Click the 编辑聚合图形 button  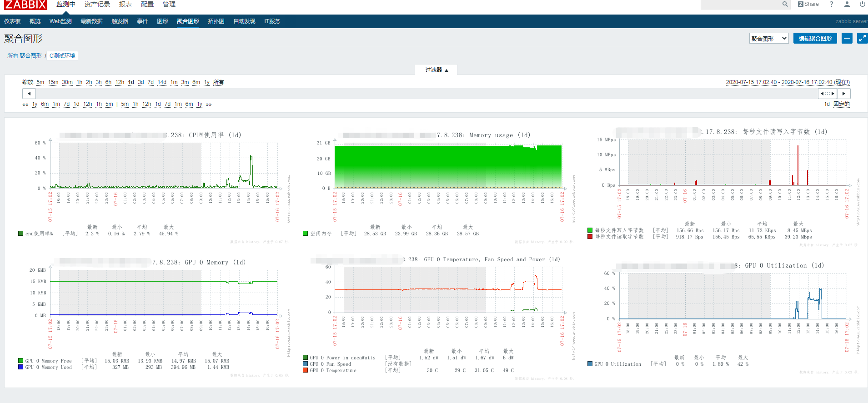pyautogui.click(x=815, y=39)
